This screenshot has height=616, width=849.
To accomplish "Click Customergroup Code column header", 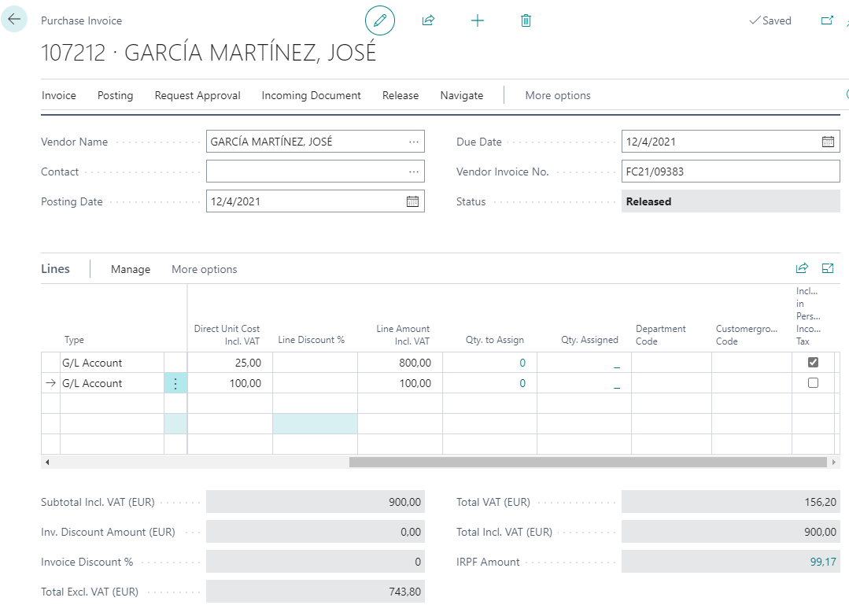I will (747, 335).
